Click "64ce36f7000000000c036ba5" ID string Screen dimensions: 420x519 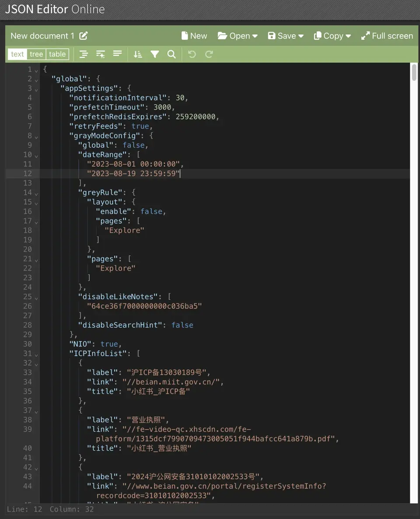tap(144, 306)
